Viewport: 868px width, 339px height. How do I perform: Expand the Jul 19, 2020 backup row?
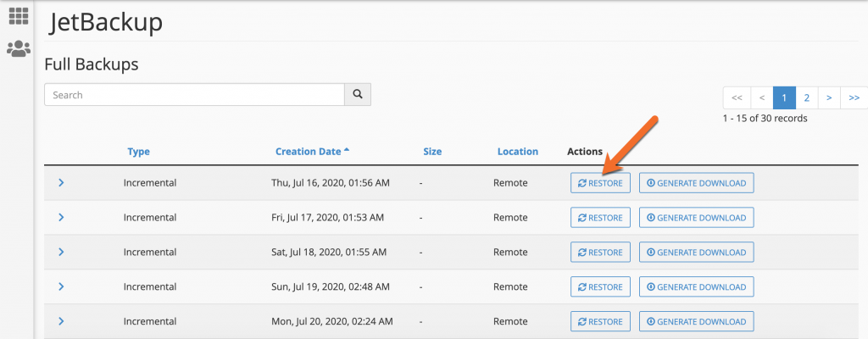[x=61, y=287]
